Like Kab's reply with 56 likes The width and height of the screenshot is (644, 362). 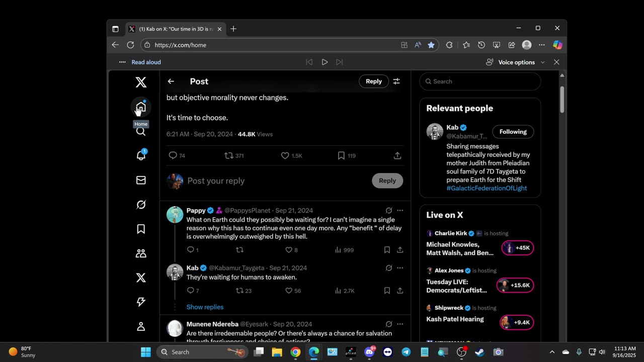tap(293, 291)
